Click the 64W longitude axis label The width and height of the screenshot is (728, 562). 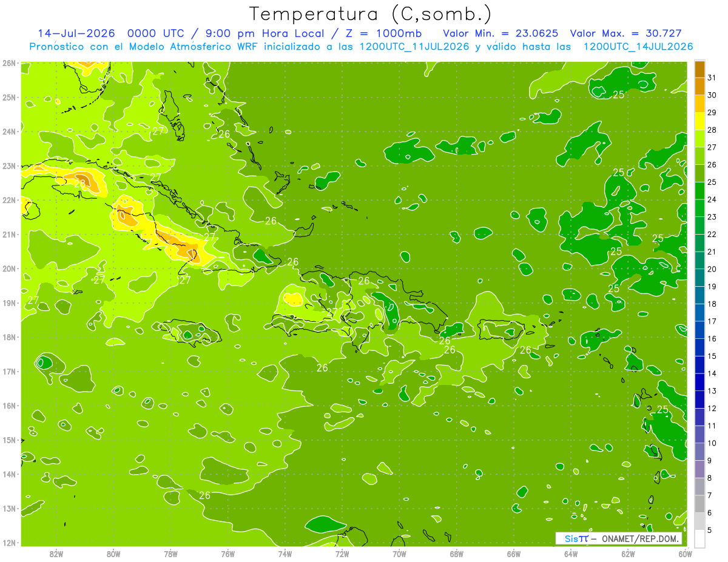point(571,554)
